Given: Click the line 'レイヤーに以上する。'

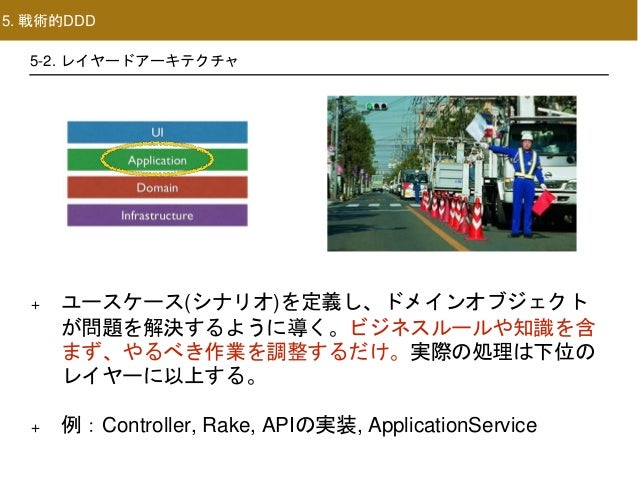Looking at the screenshot, I should (160, 376).
